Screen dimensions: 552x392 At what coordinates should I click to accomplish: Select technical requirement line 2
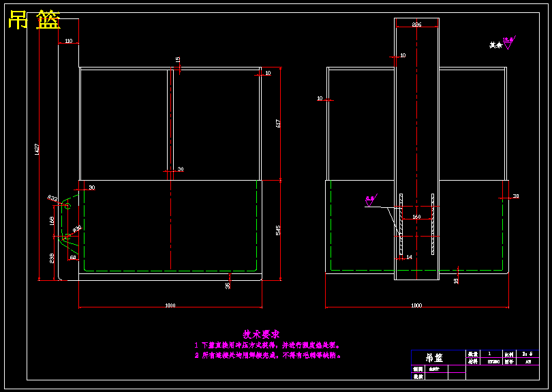click(x=268, y=355)
